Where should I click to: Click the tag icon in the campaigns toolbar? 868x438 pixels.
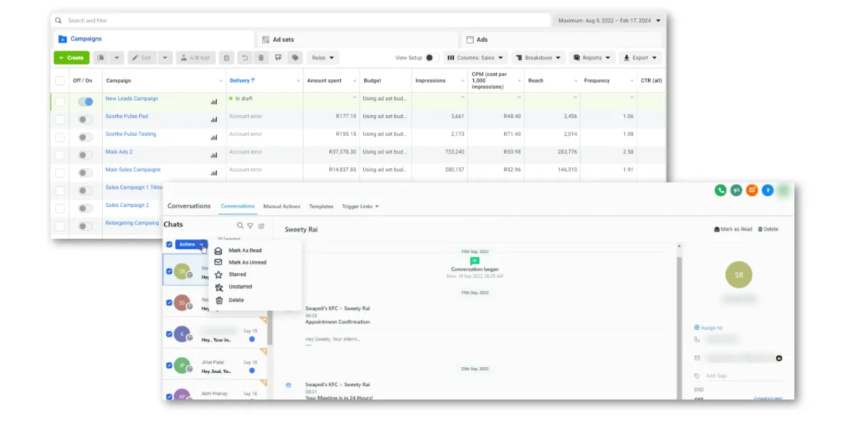click(x=295, y=58)
